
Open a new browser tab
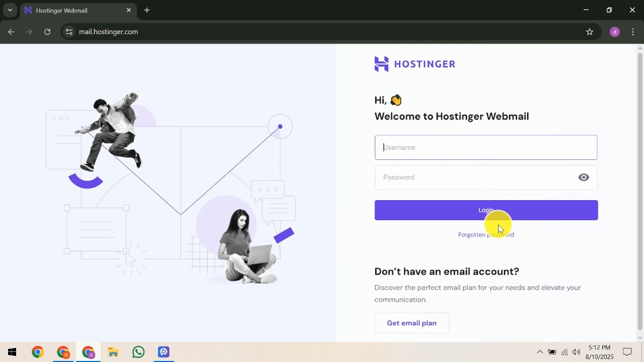(x=147, y=10)
